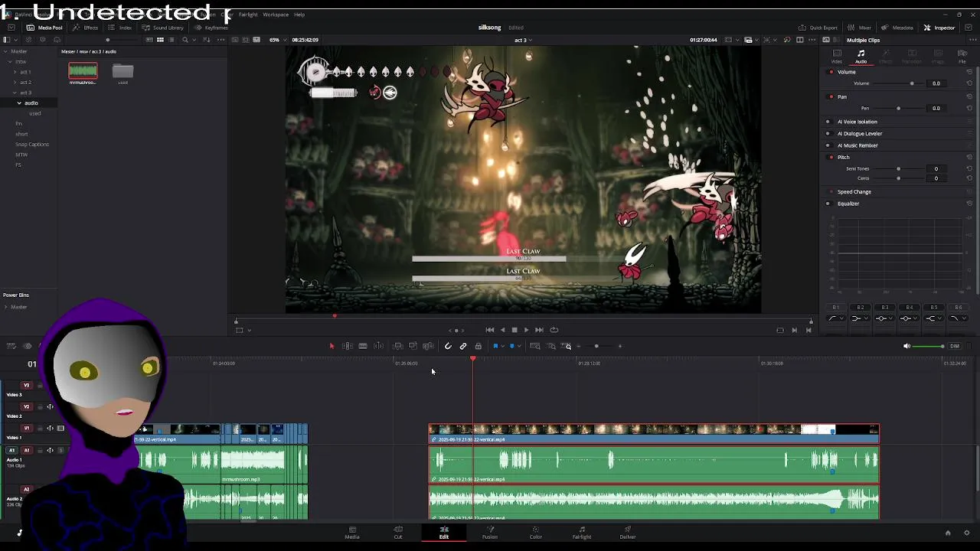Reset the Equalizer section
This screenshot has height=551, width=980.
(x=969, y=204)
